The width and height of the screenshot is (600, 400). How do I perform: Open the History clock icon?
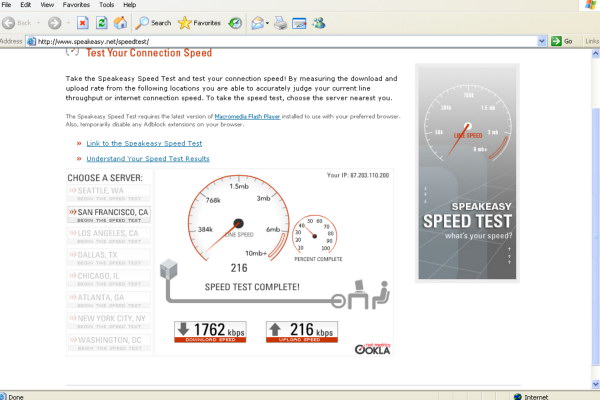[235, 23]
